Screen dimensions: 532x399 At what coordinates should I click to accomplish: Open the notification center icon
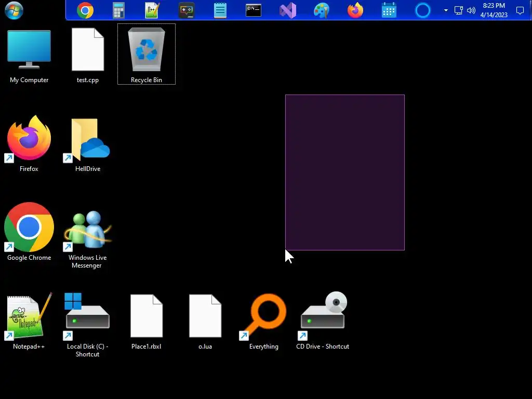pyautogui.click(x=520, y=10)
